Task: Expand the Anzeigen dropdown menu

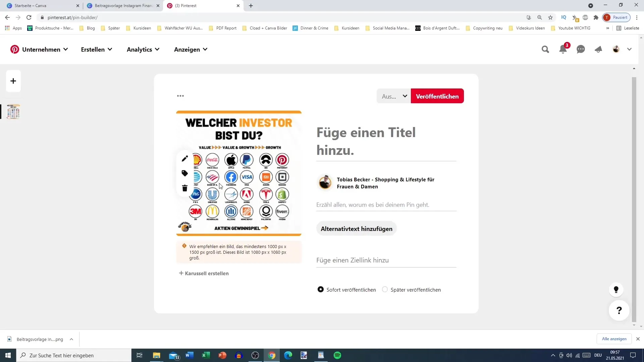Action: 191,50
